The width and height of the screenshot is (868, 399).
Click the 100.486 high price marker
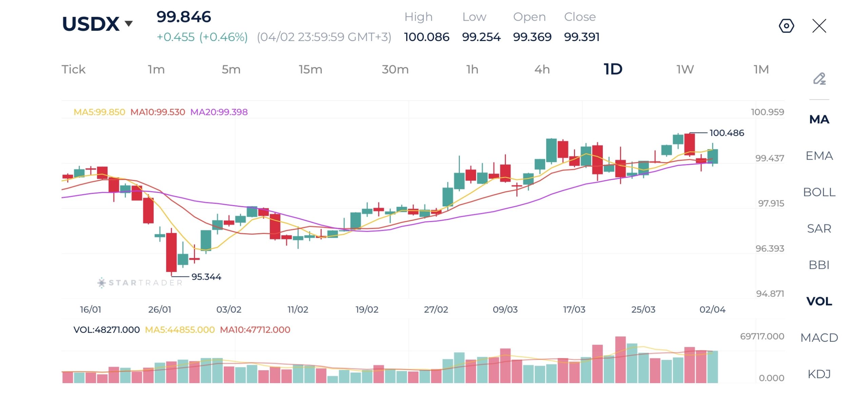pos(727,133)
